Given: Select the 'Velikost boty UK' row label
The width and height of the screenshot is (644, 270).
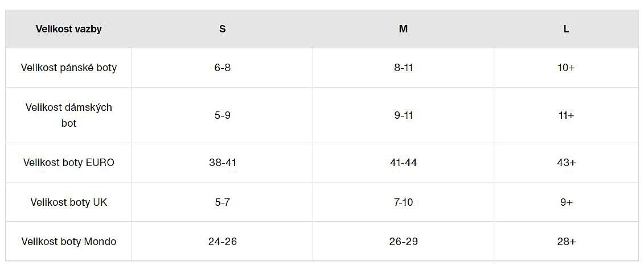Looking at the screenshot, I should click(x=69, y=202).
